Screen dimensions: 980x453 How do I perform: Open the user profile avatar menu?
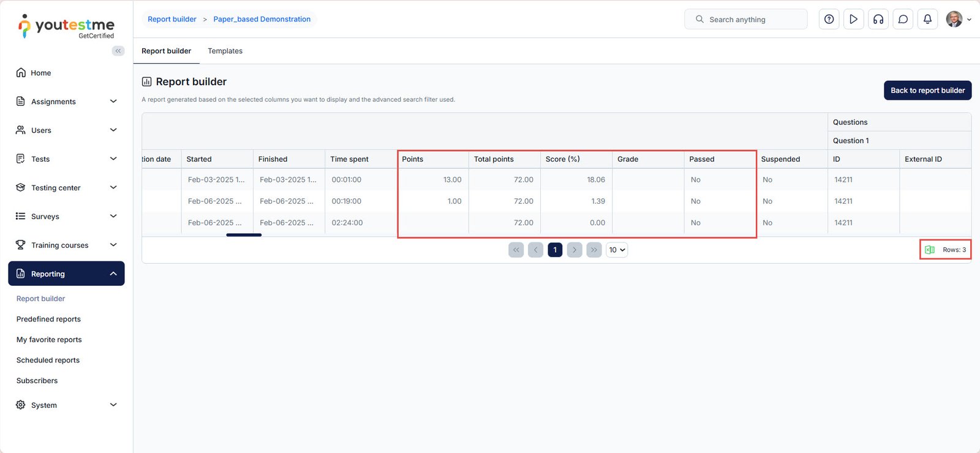click(954, 20)
